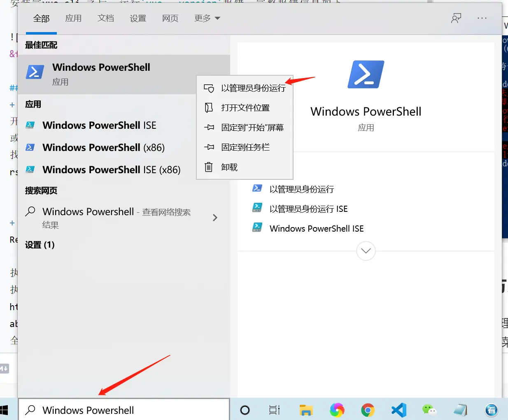Click the trash icon beside 卸载
This screenshot has width=508, height=420.
click(209, 167)
